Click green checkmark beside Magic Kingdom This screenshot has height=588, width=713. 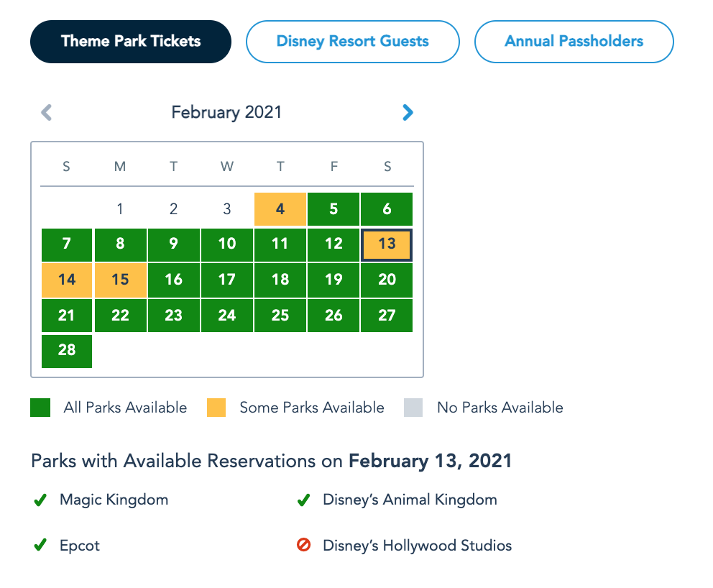tap(40, 500)
